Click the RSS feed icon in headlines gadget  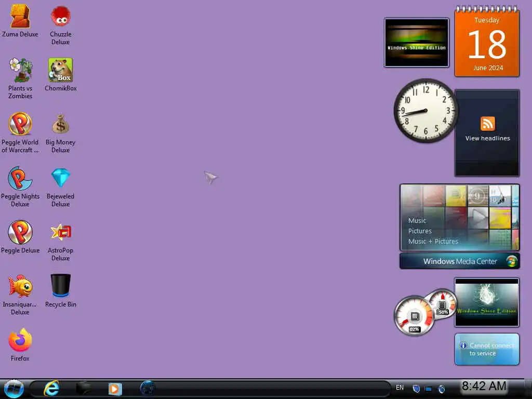point(487,124)
